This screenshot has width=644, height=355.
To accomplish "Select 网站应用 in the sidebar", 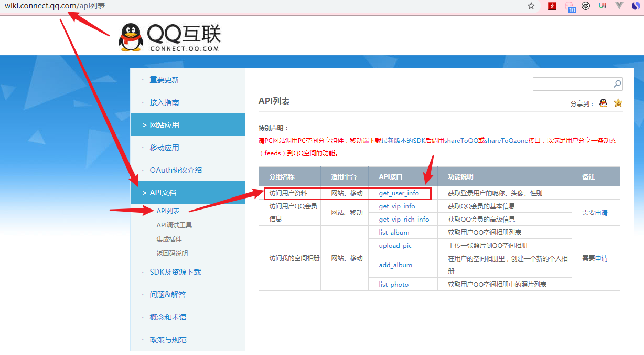I will (x=164, y=124).
